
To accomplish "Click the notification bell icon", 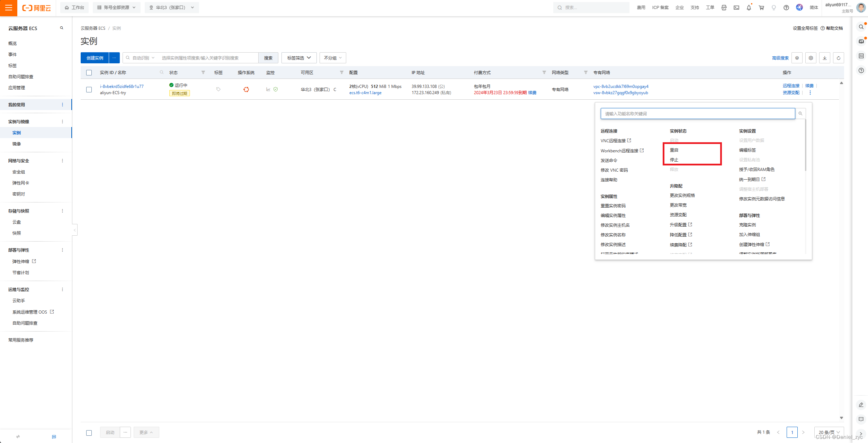I will pos(749,8).
